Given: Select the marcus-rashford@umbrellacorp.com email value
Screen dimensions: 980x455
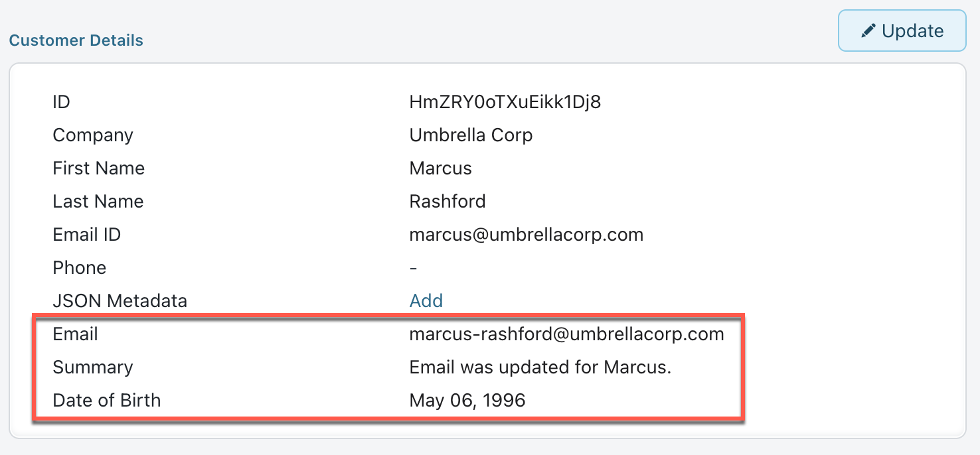Looking at the screenshot, I should click(567, 334).
